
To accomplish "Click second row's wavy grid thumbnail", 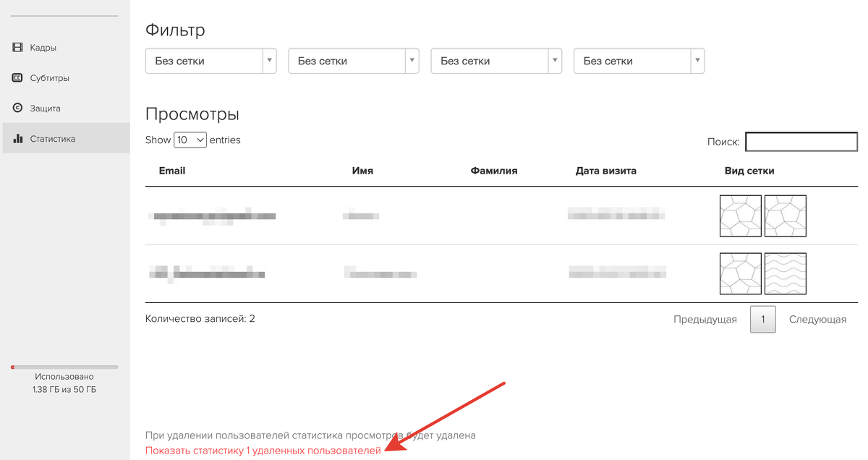I will point(786,273).
